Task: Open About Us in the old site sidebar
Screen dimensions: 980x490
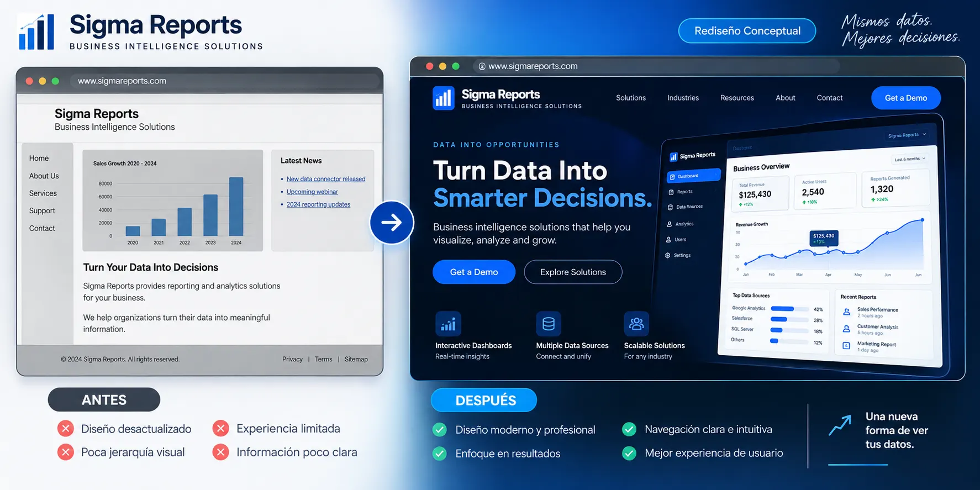Action: 44,176
